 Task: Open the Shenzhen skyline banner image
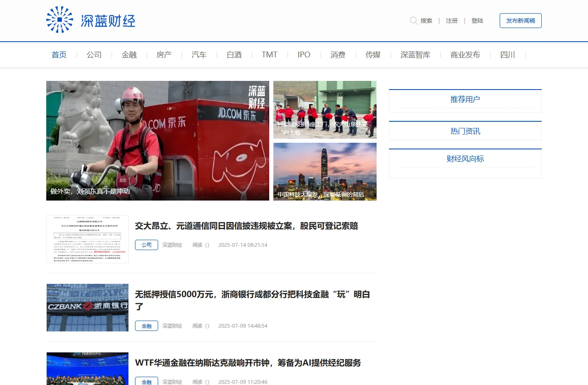pos(325,172)
